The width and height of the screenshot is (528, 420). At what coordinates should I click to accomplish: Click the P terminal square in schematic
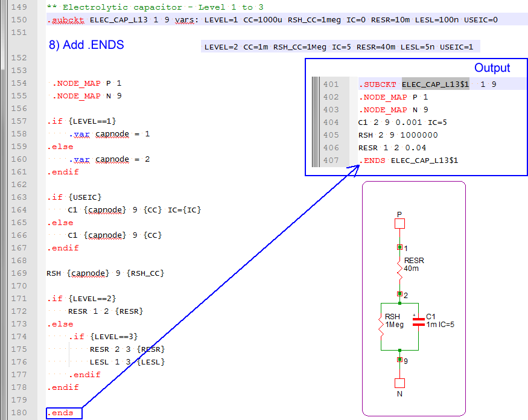[x=399, y=224]
